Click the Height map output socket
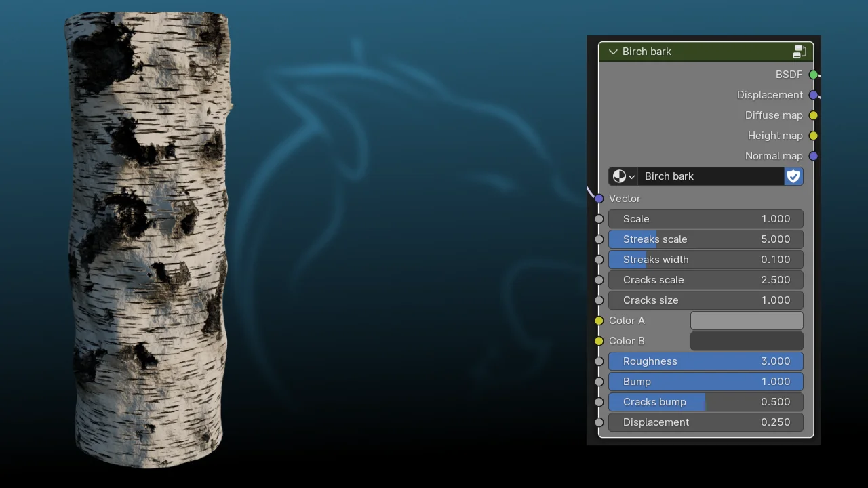The image size is (868, 488). (x=813, y=136)
